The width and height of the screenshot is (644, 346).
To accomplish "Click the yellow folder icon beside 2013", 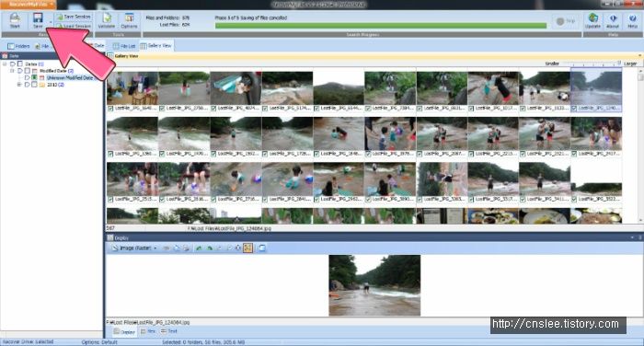I will [x=42, y=85].
